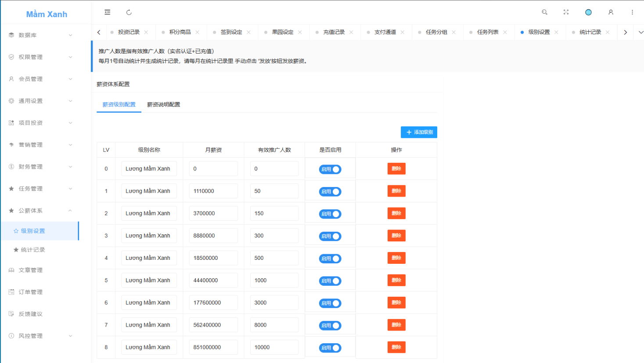
Task: Click the 财务管理 coin icon
Action: coord(11,167)
